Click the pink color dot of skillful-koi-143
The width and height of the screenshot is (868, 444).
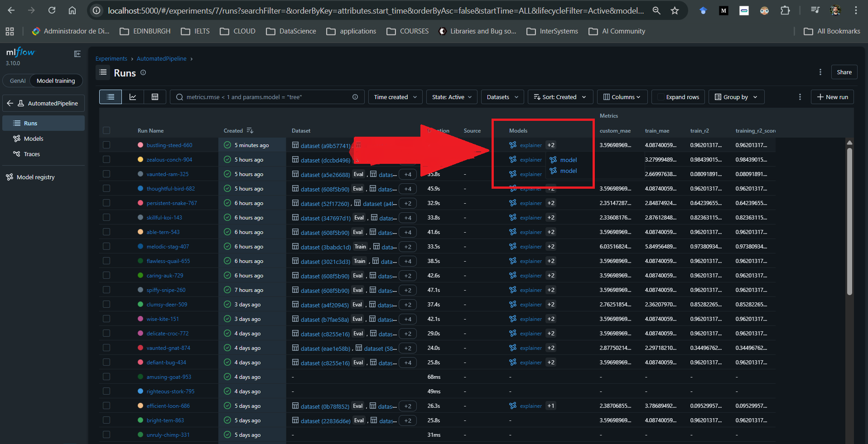(x=140, y=217)
